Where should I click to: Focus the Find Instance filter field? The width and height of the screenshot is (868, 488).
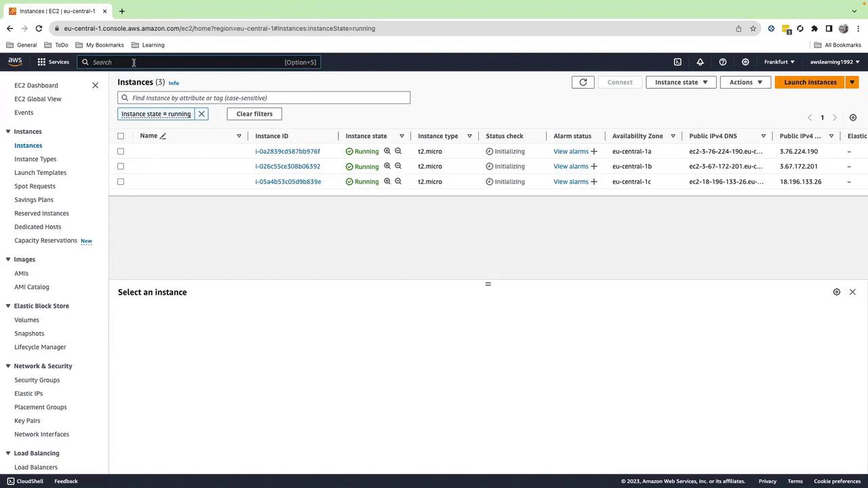(264, 98)
